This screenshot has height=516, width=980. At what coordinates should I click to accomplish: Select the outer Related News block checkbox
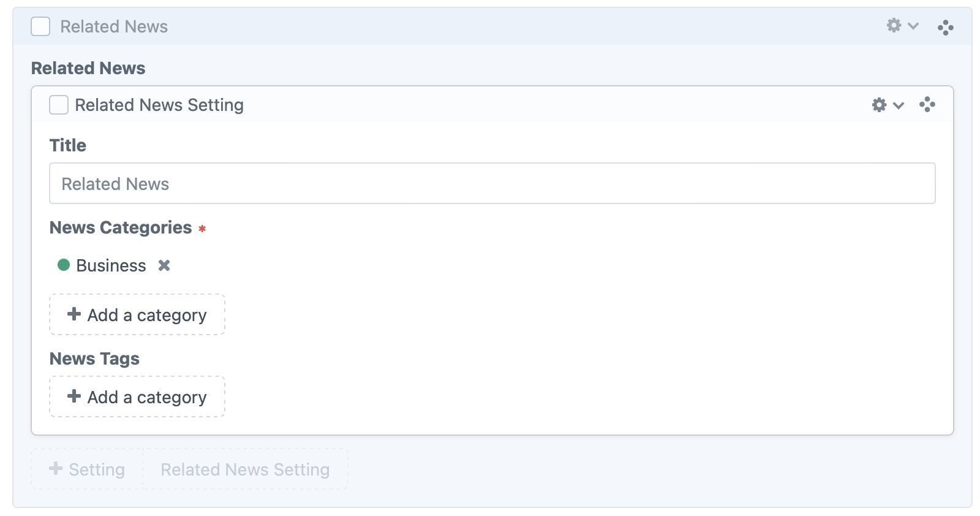(x=40, y=26)
